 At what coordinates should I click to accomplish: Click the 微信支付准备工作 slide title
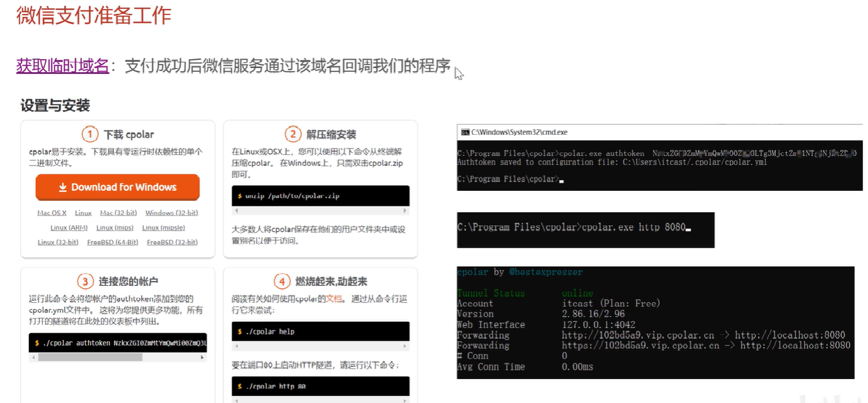(x=94, y=14)
